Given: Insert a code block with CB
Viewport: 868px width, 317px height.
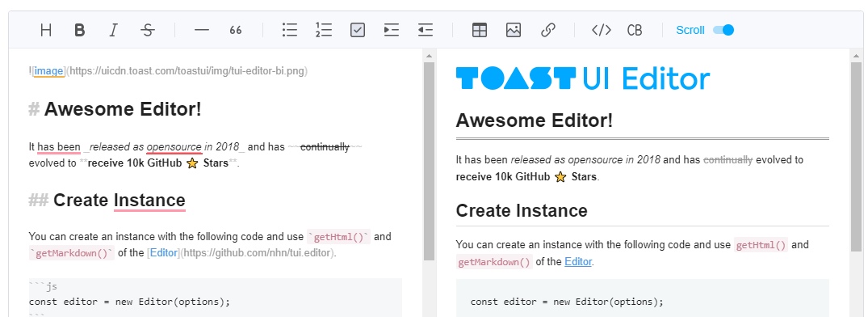Looking at the screenshot, I should pos(635,30).
